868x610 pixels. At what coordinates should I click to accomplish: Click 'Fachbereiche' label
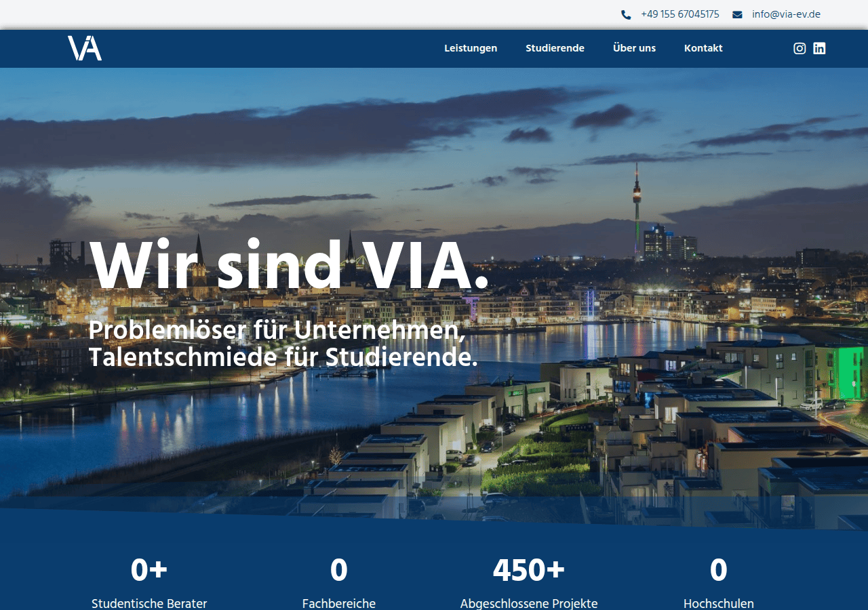[339, 603]
